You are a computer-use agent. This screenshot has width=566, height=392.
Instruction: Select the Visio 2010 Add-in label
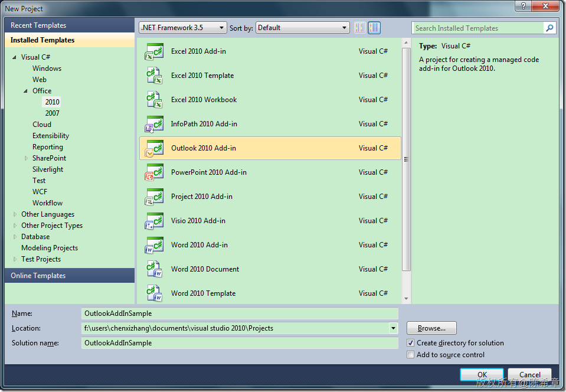[198, 221]
